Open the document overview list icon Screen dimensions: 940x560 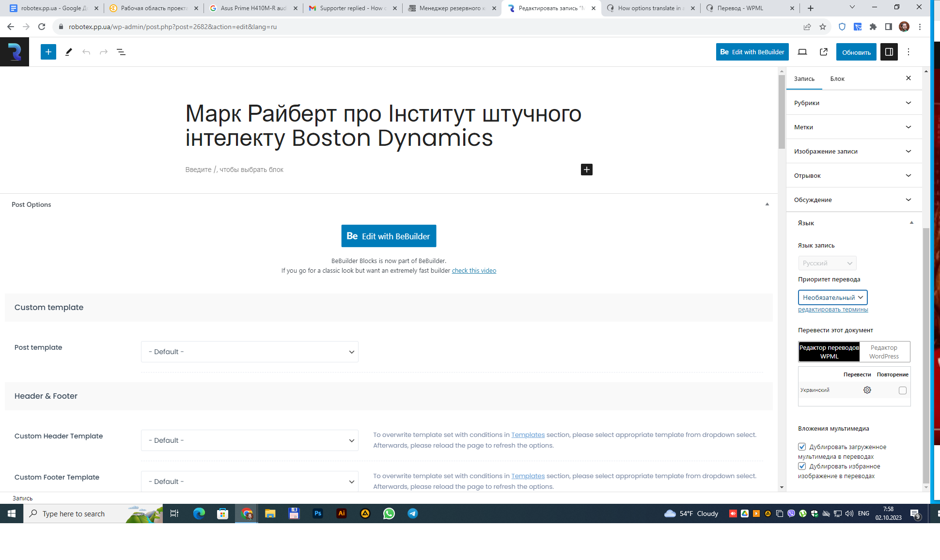pyautogui.click(x=121, y=52)
